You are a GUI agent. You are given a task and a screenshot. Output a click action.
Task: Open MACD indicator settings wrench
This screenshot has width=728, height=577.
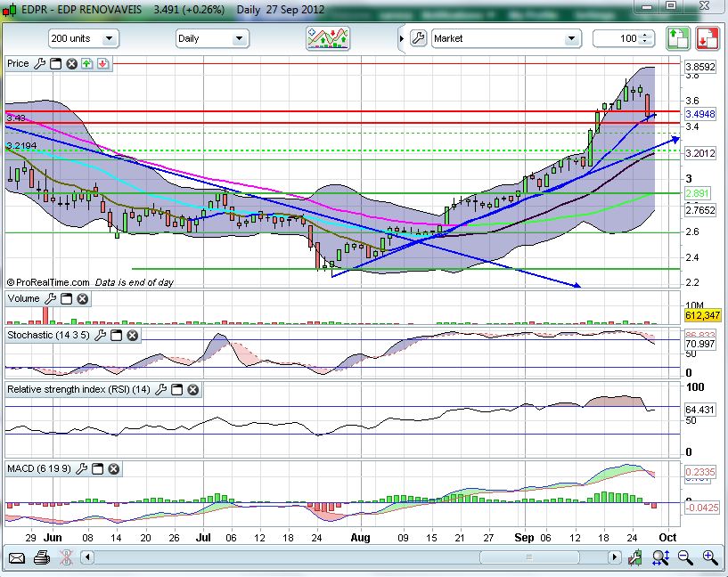pos(81,469)
